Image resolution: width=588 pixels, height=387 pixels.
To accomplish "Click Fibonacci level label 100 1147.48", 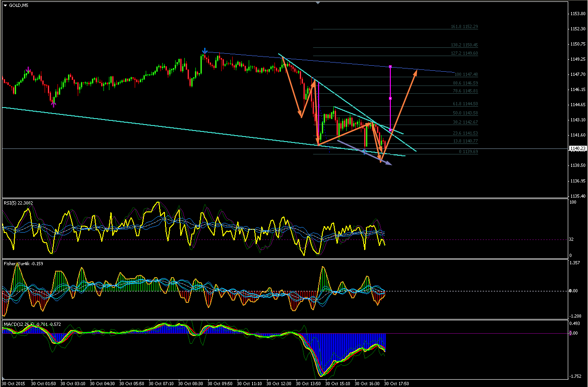I will pos(466,74).
